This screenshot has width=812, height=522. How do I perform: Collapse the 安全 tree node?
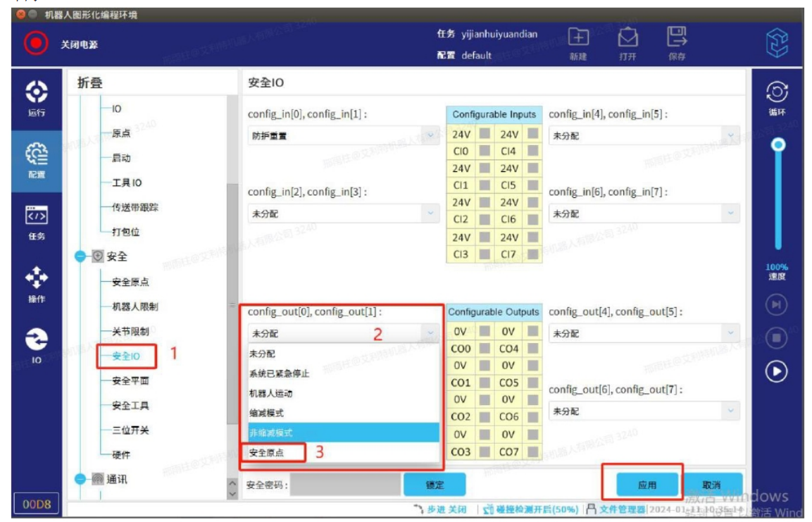tap(82, 257)
